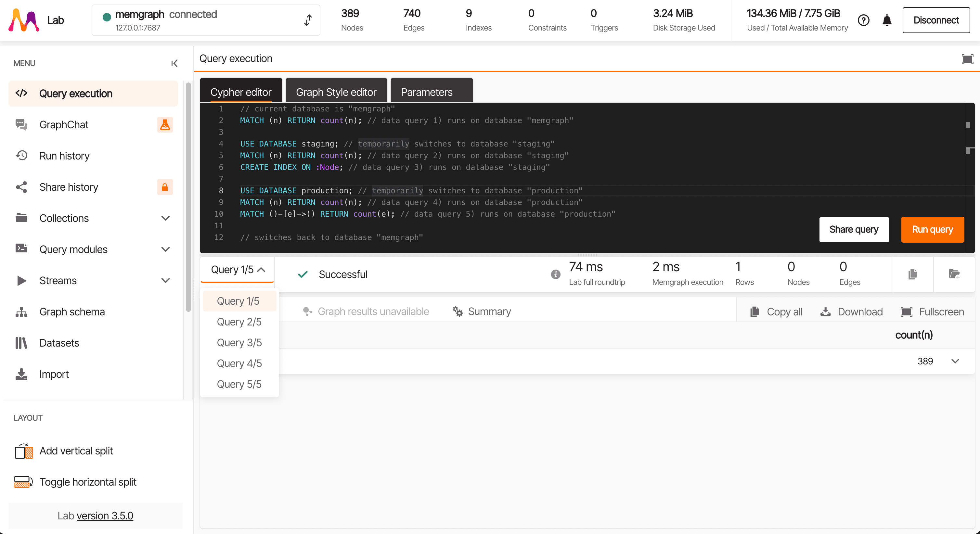Viewport: 980px width, 534px height.
Task: Add vertical split layout
Action: coord(64,451)
